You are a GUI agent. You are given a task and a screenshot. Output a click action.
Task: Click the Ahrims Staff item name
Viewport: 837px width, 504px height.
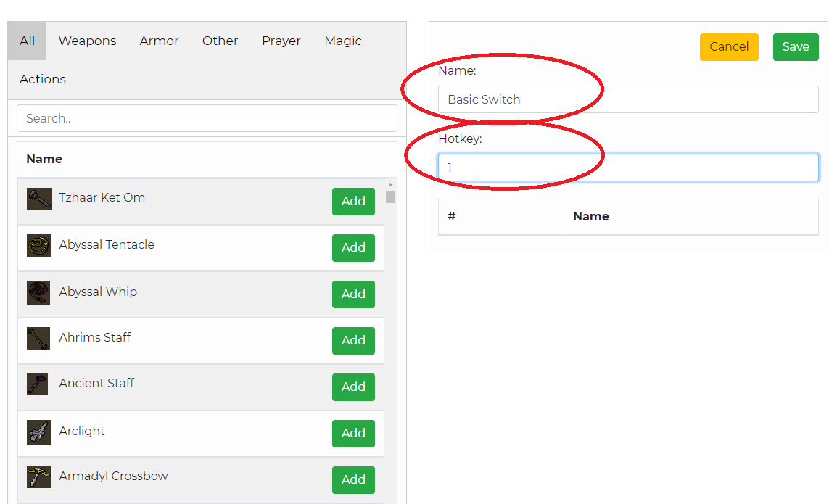pyautogui.click(x=95, y=337)
